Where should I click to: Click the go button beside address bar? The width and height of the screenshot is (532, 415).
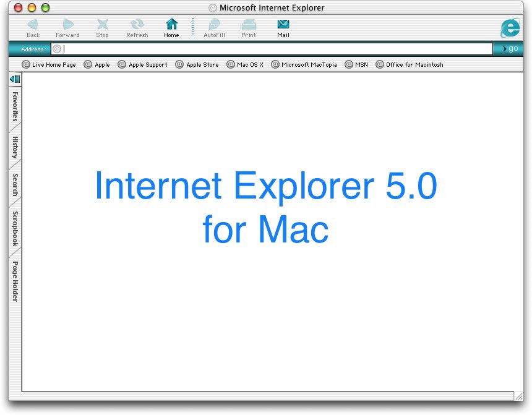point(510,48)
